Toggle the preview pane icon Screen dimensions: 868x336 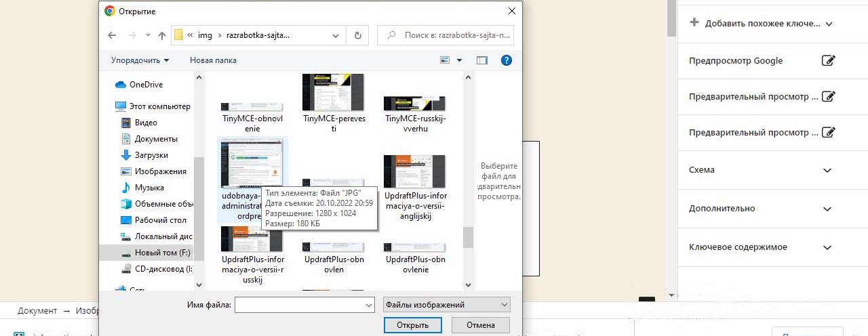(481, 60)
